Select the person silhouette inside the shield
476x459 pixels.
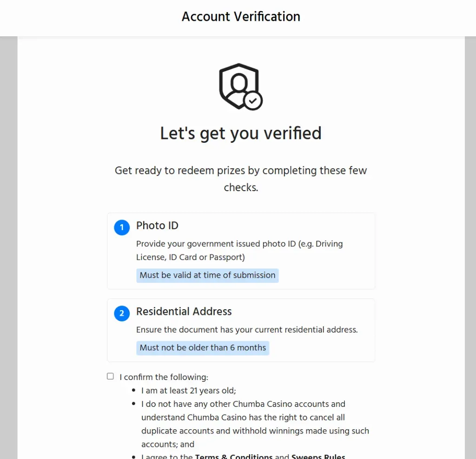pyautogui.click(x=238, y=84)
